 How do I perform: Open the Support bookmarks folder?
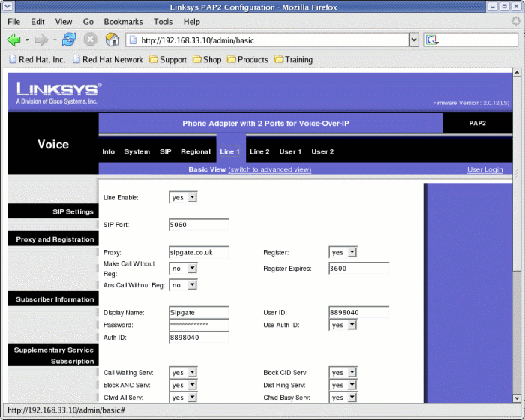[x=168, y=59]
